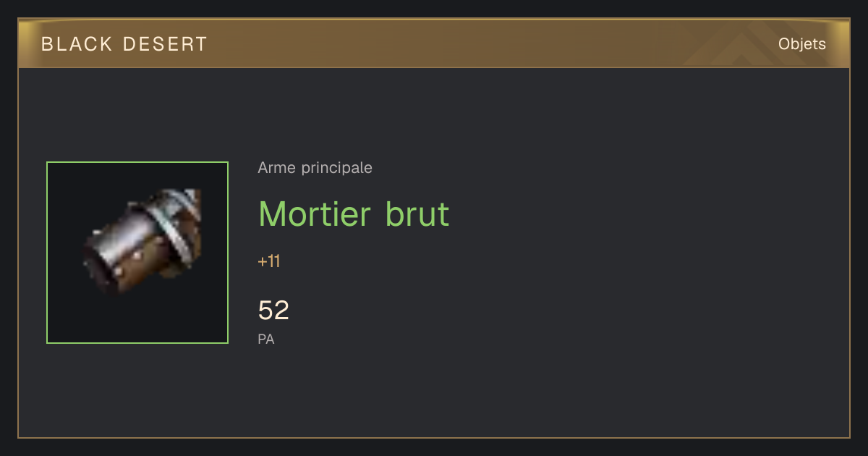868x456 pixels.
Task: Open the Objets link in header
Action: pos(801,44)
